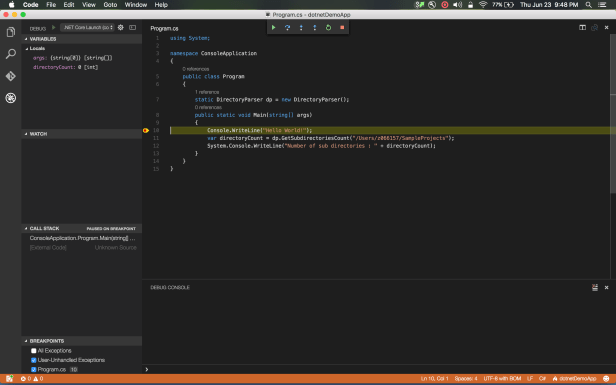
Task: Uncheck Program.cs breakpoint checkbox
Action: tap(34, 370)
